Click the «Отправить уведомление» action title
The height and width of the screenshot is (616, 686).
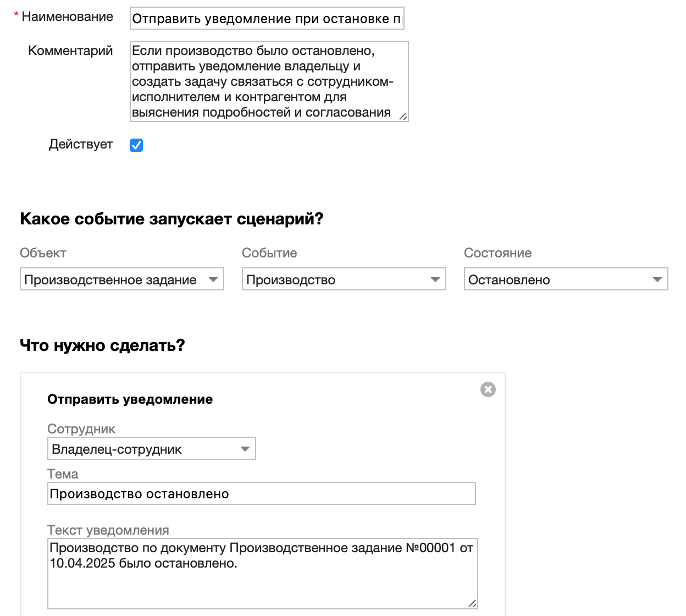coord(130,399)
